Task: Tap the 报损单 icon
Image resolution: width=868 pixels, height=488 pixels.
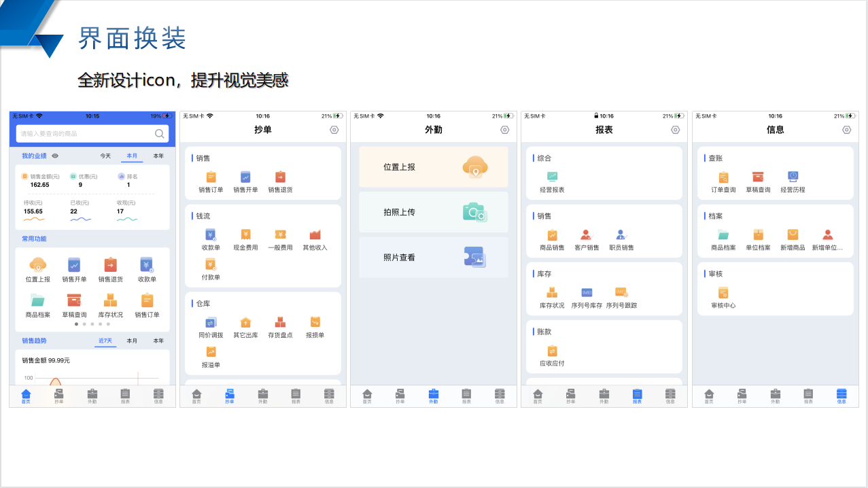Action: [x=315, y=323]
